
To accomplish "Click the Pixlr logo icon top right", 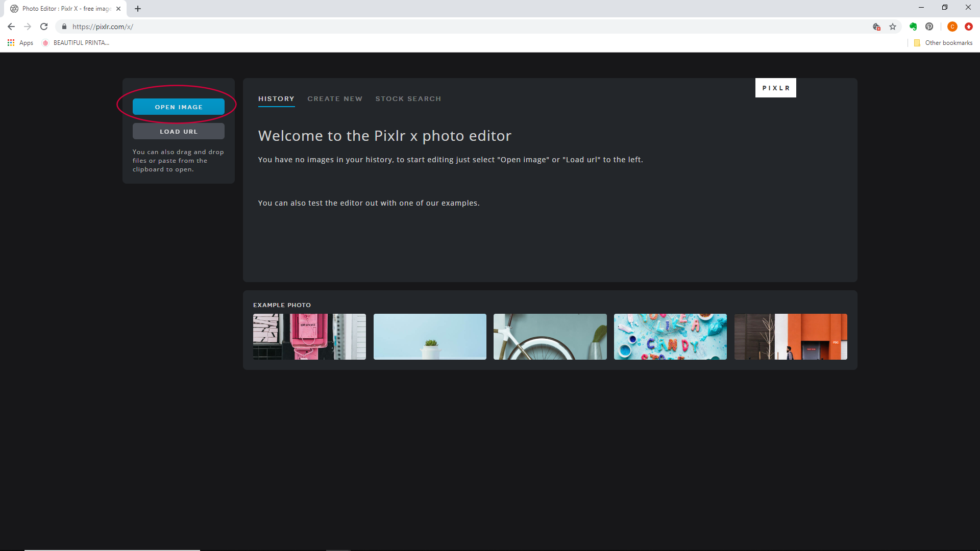I will pyautogui.click(x=775, y=87).
